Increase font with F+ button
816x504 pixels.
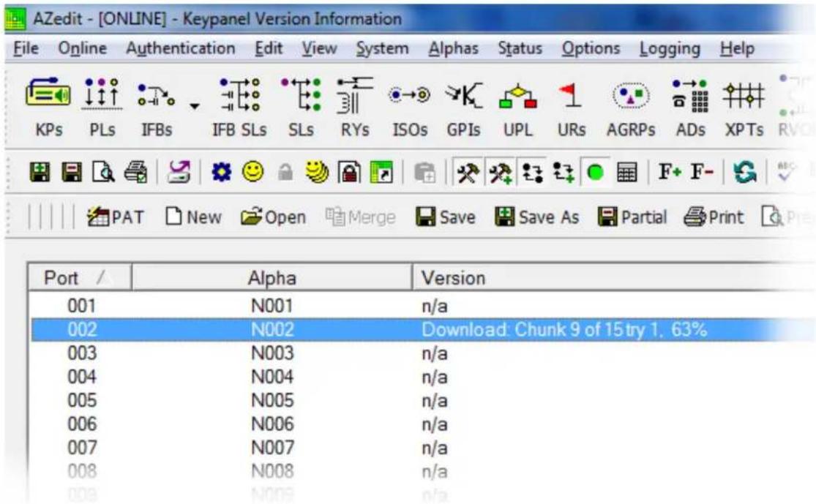point(670,172)
